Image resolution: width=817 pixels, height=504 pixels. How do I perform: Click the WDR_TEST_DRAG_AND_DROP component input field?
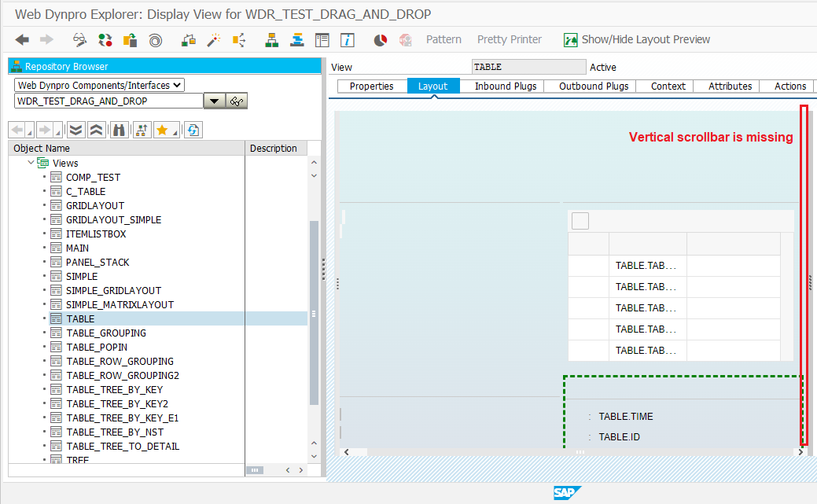click(109, 101)
